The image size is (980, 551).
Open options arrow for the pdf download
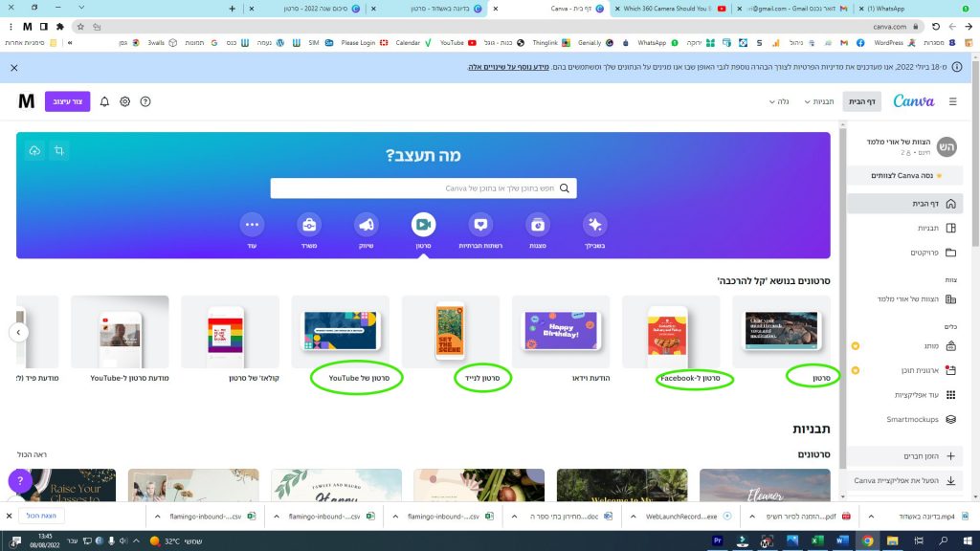coord(752,517)
